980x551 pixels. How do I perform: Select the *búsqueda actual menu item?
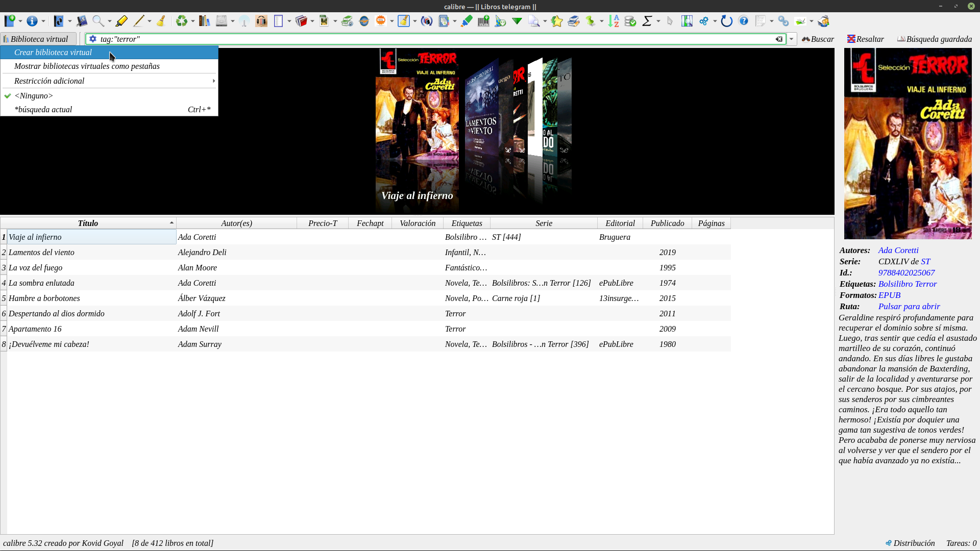coord(43,110)
